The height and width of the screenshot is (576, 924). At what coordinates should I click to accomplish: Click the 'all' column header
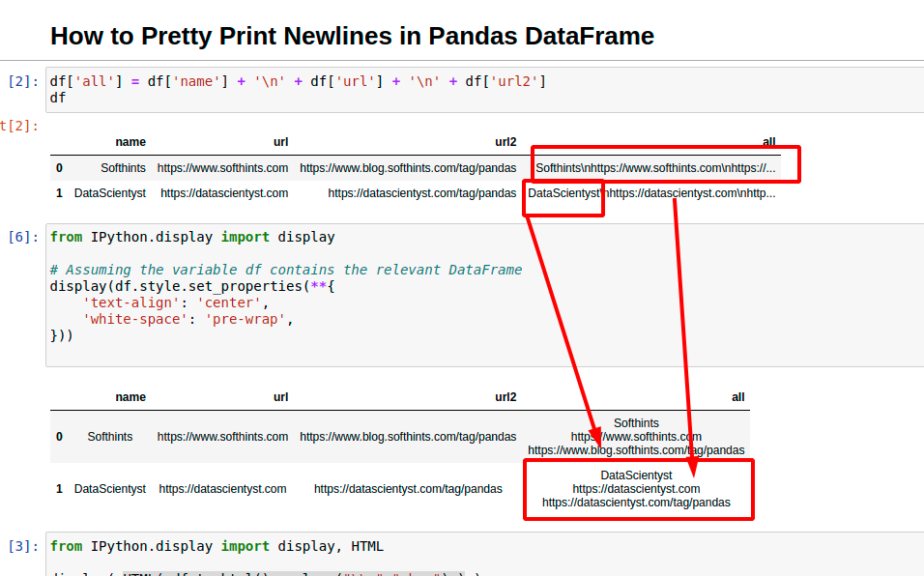769,141
